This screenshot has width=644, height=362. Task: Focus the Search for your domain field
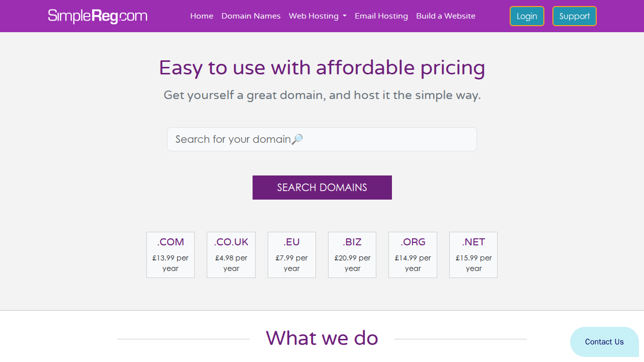click(x=322, y=139)
